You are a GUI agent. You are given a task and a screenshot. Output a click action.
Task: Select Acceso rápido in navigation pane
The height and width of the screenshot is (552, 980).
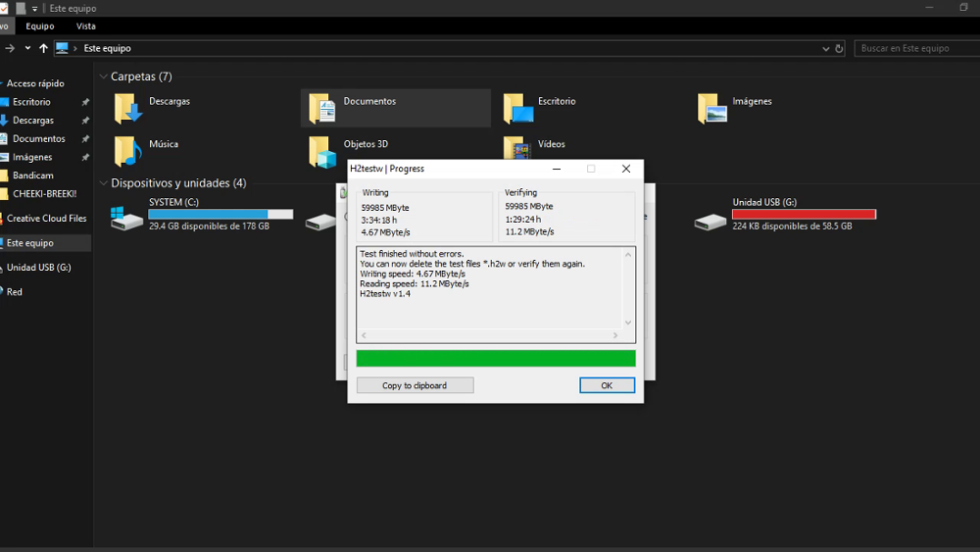[x=35, y=83]
